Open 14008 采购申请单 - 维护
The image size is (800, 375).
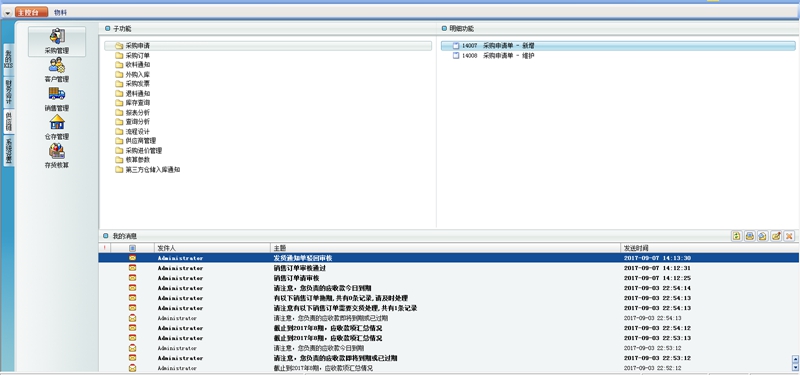493,56
